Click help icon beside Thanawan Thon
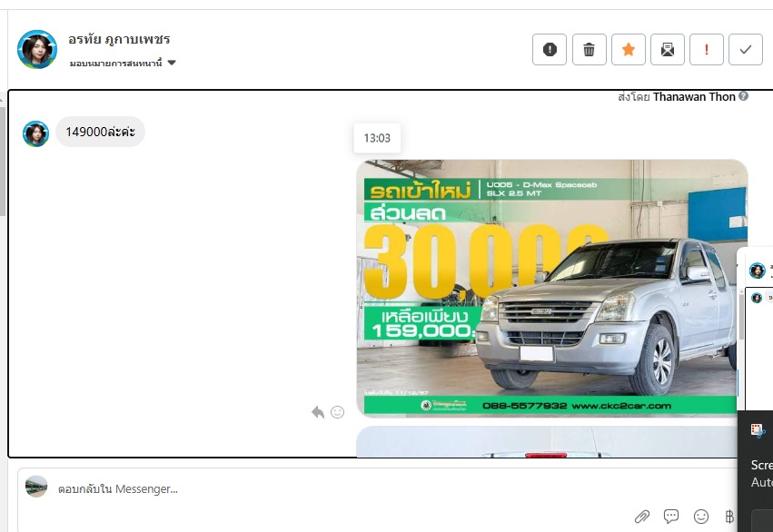This screenshot has width=773, height=532. click(x=743, y=96)
